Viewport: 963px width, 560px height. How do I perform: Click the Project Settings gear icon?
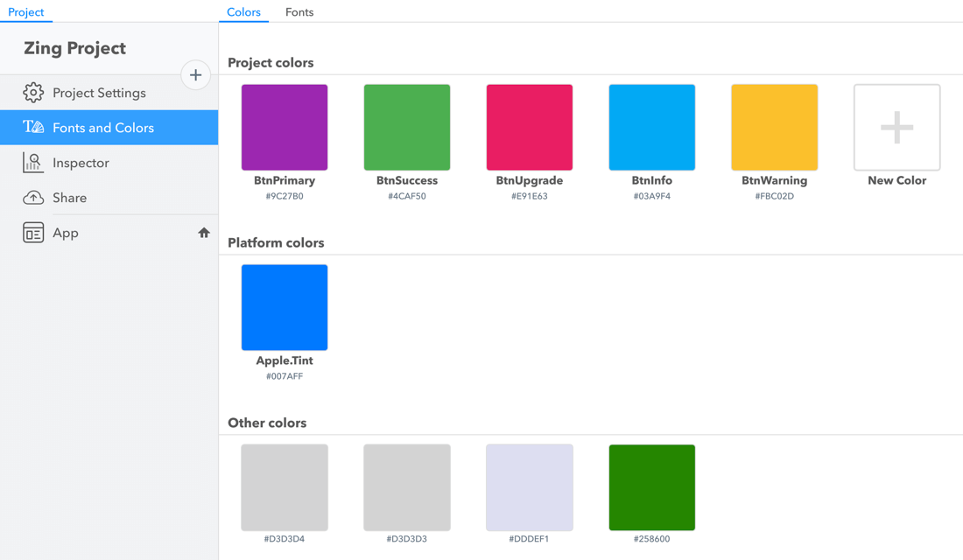pos(33,93)
